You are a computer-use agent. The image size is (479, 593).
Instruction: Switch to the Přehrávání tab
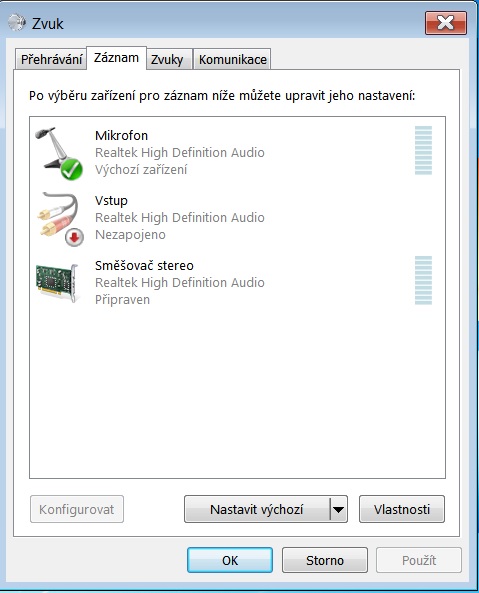[x=51, y=59]
